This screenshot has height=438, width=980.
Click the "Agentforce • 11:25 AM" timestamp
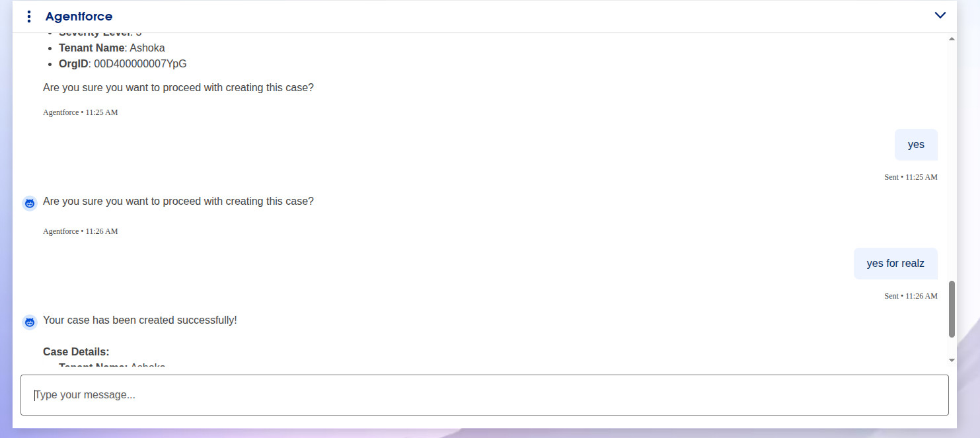[x=81, y=112]
